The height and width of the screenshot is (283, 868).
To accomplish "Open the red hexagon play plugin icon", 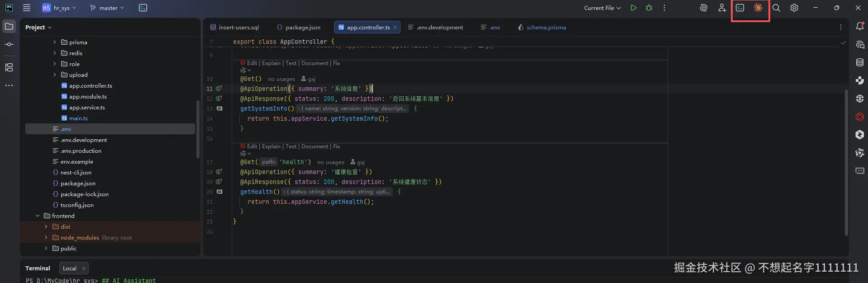I will pyautogui.click(x=860, y=117).
